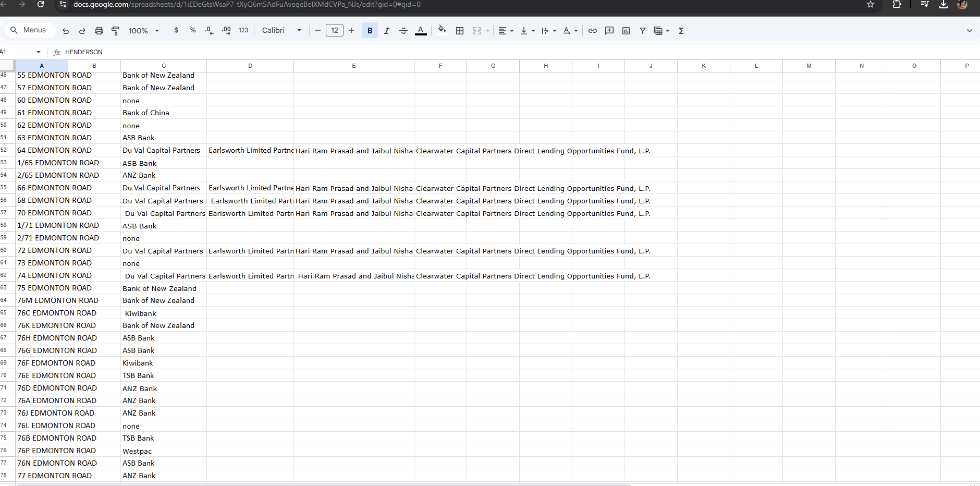Click the browser address bar URL
Screen dimensions: 980x486
247,4
